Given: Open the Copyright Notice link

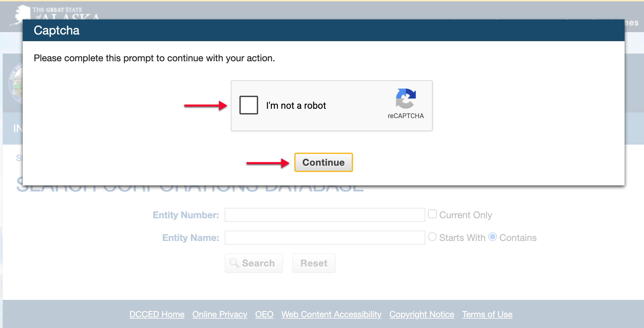Looking at the screenshot, I should tap(422, 314).
